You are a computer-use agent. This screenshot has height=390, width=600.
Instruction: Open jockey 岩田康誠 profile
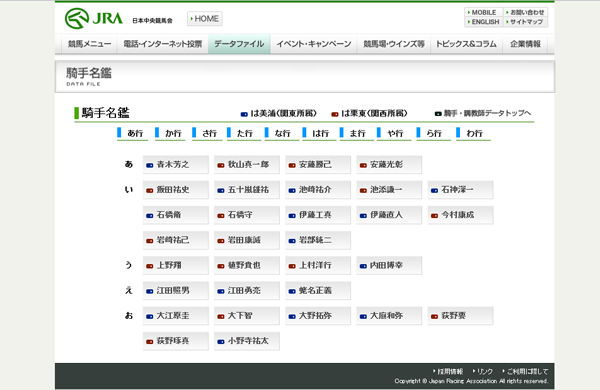247,240
